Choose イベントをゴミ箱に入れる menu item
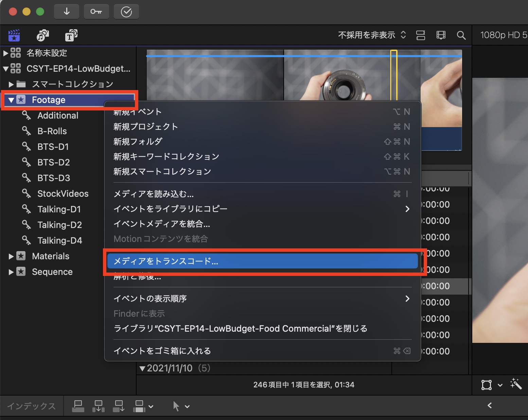Image resolution: width=528 pixels, height=420 pixels. click(x=262, y=351)
